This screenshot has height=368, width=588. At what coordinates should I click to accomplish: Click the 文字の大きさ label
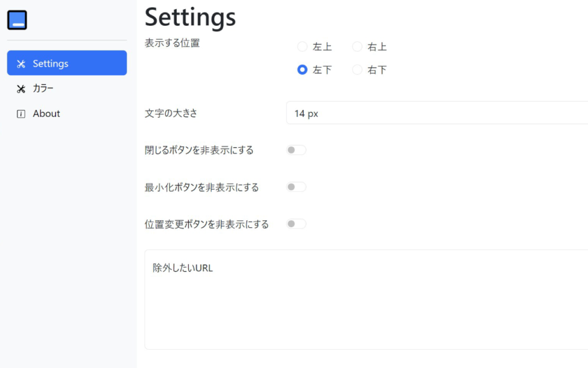tap(171, 113)
